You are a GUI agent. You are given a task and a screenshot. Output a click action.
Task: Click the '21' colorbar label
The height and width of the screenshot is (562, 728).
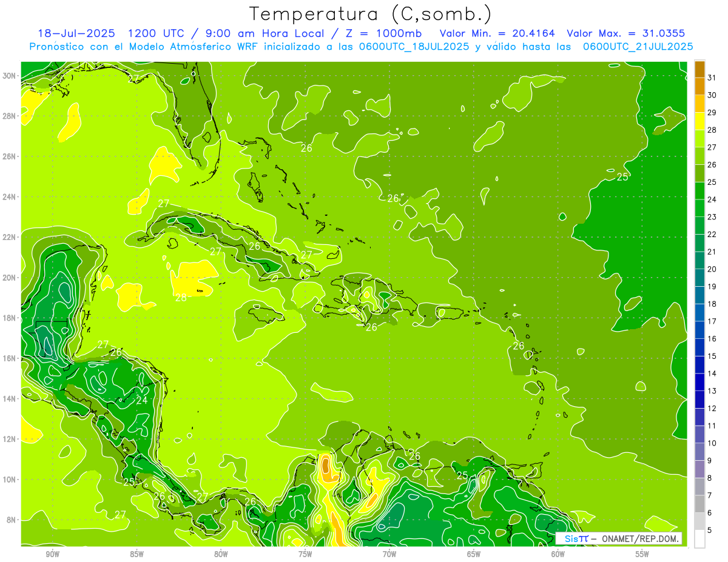[x=712, y=252]
